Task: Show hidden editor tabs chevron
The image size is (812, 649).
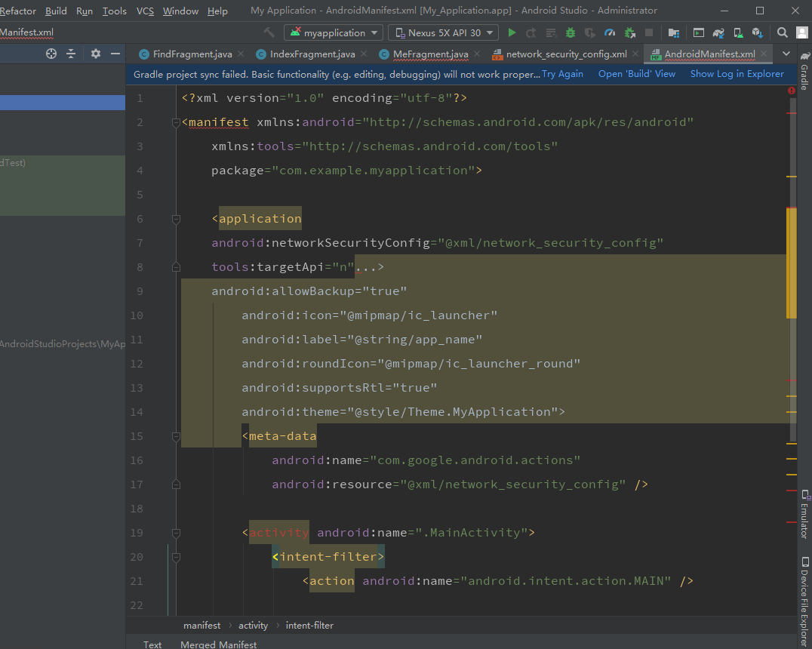Action: coord(786,54)
